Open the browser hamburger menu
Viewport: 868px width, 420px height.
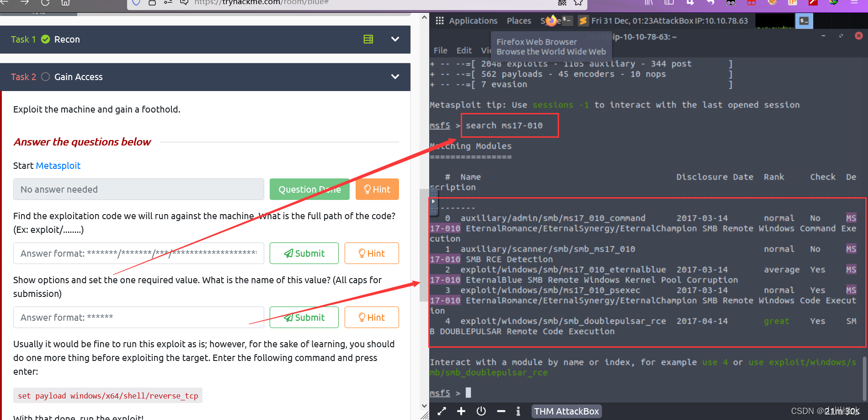pyautogui.click(x=854, y=3)
